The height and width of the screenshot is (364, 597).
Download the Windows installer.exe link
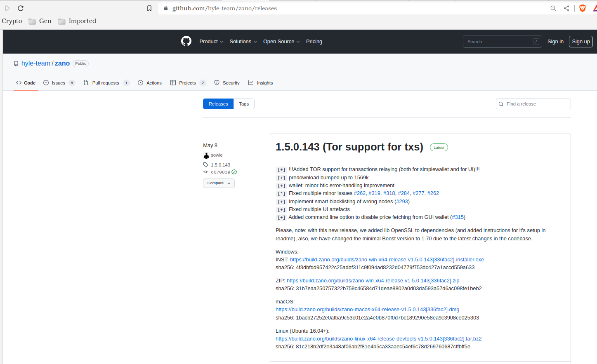(x=387, y=260)
